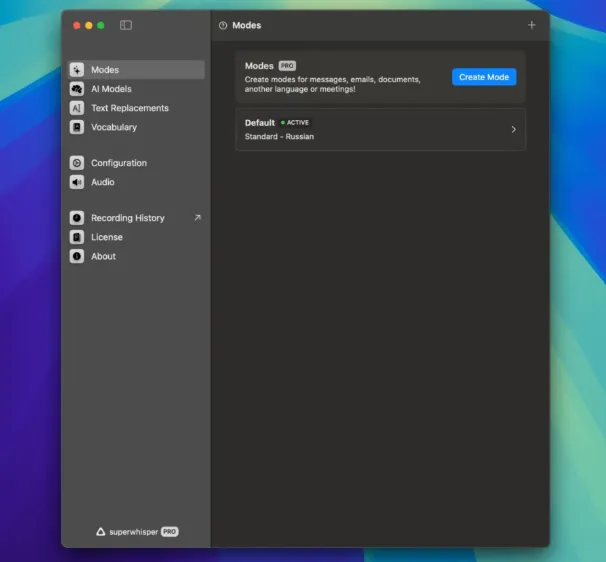606x562 pixels.
Task: Click the Modes sparkle icon in sidebar
Action: tap(77, 70)
